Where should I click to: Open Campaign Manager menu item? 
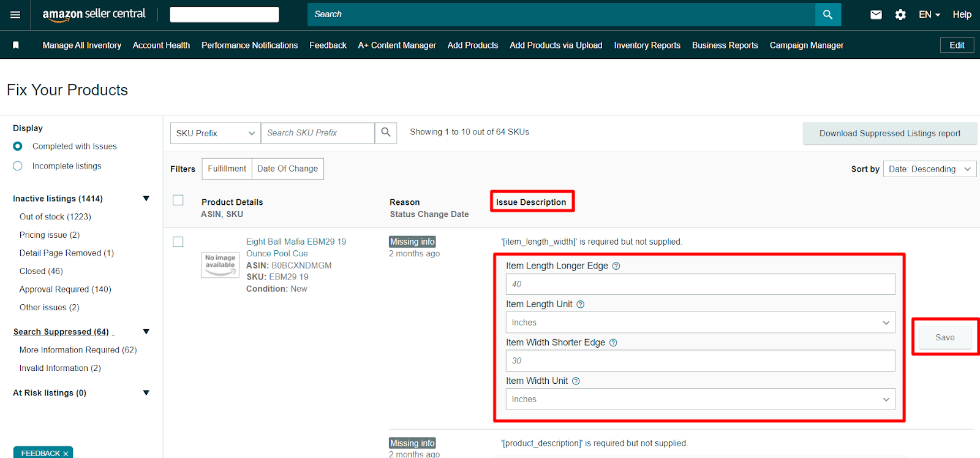[807, 45]
